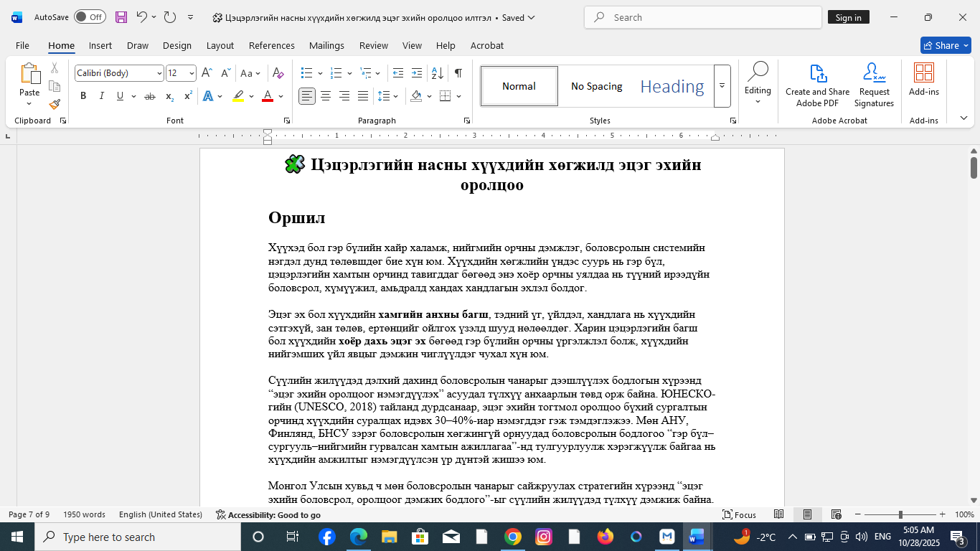980x551 pixels.
Task: Switch to the References ribbon tab
Action: pyautogui.click(x=272, y=45)
